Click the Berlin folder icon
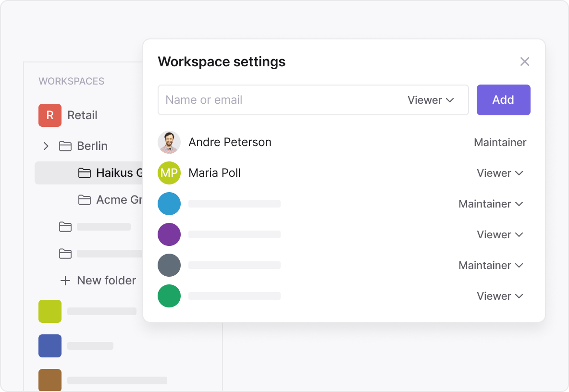The height and width of the screenshot is (392, 569). click(65, 146)
